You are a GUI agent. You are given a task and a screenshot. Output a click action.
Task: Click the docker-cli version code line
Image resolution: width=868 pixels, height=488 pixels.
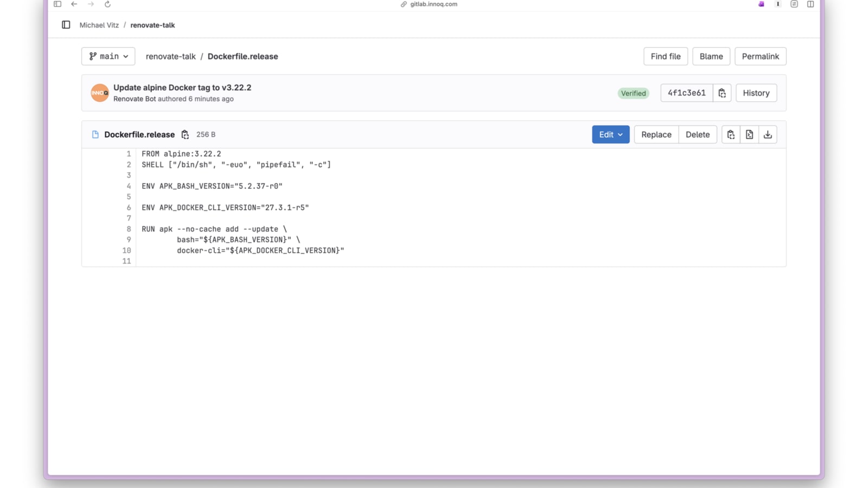[260, 251]
